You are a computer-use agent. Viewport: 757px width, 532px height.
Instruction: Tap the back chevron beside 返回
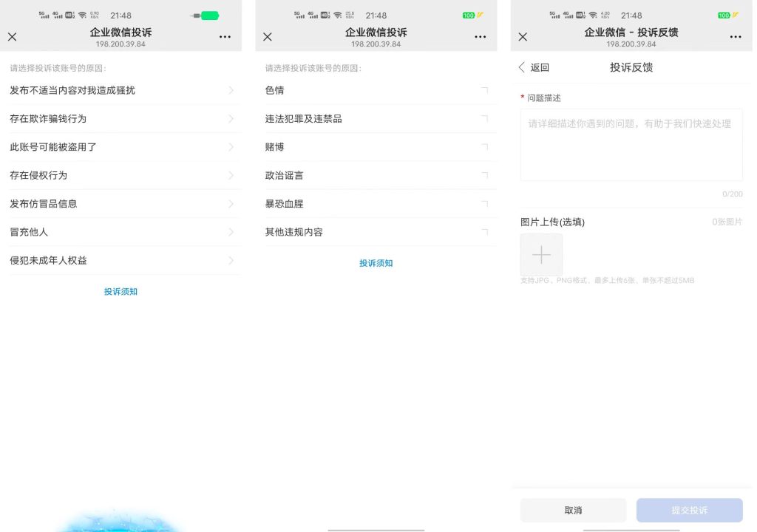click(x=523, y=67)
